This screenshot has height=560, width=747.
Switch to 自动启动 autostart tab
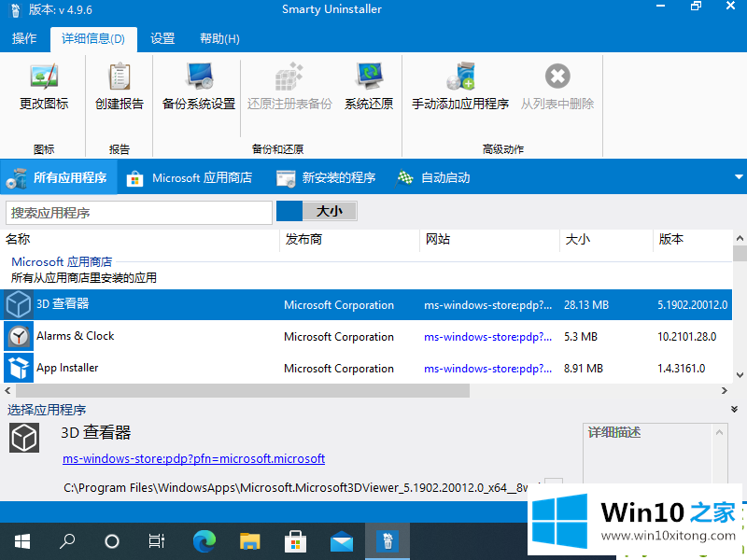[x=432, y=177]
